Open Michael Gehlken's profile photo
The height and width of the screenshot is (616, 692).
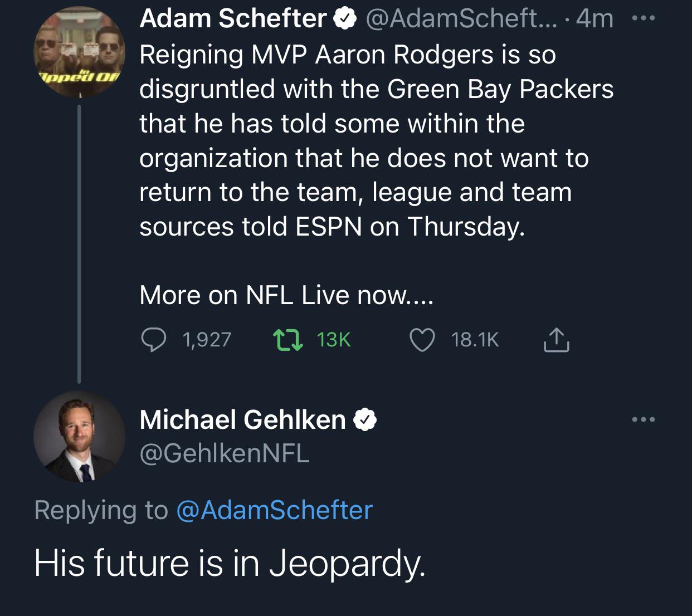point(79,436)
